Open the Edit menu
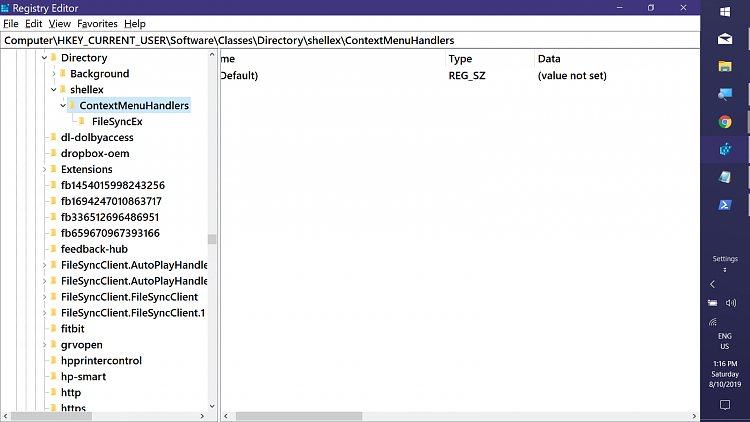Image resolution: width=750 pixels, height=422 pixels. [x=33, y=23]
